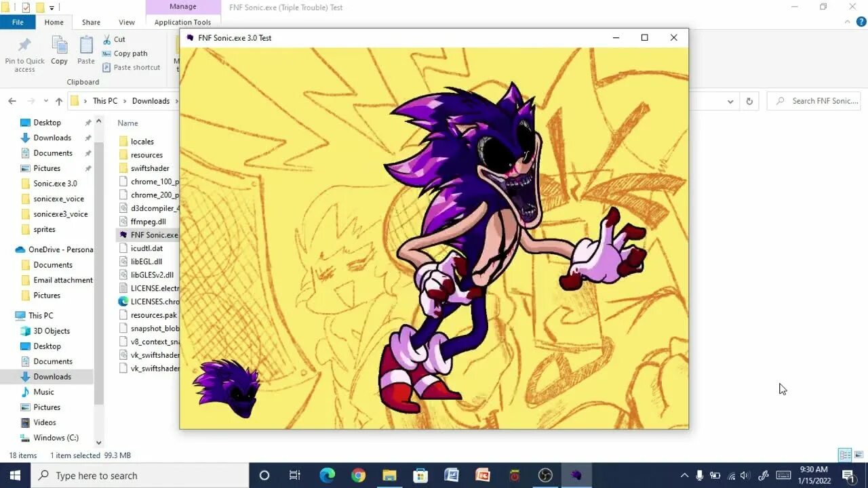Open sonicexe_voice folder in sidebar
Screen dimensions: 868x488
58,199
